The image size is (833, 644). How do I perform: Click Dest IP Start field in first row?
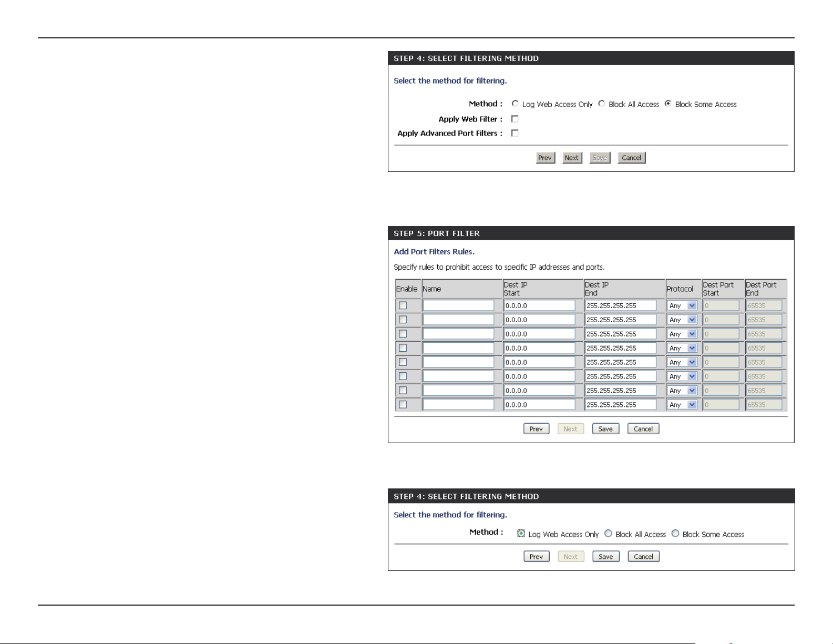[x=540, y=305]
